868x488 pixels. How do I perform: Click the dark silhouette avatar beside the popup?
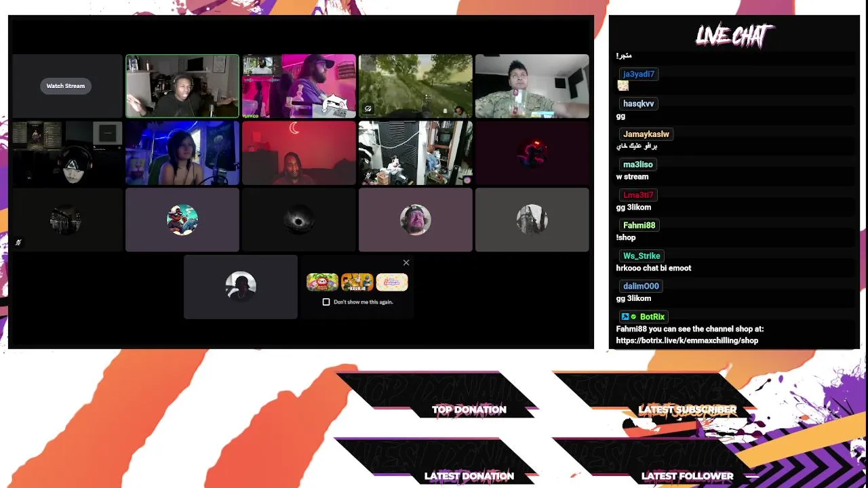tap(241, 286)
